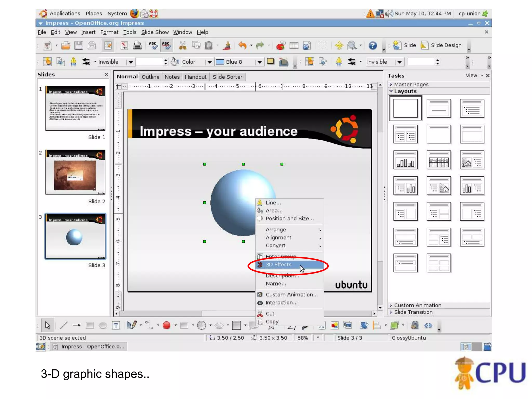Click the volume speaker icon in panel
Screen dimensions: 532x399
(389, 13)
